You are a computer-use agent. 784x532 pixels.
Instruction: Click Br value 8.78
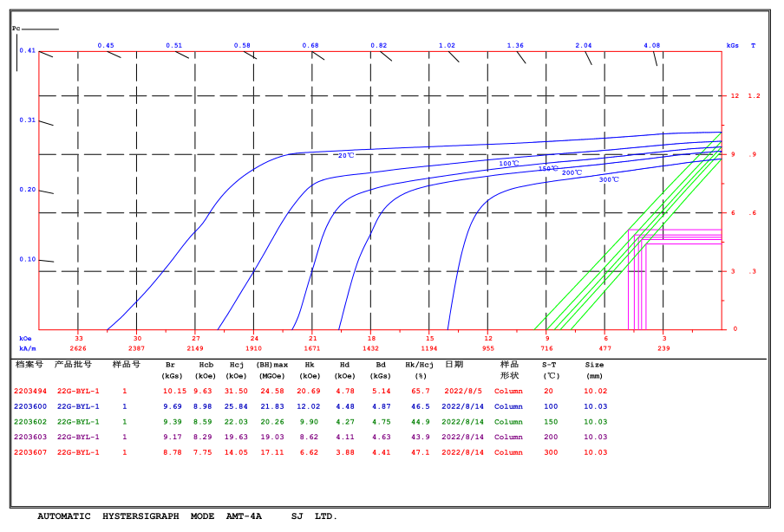pyautogui.click(x=173, y=452)
